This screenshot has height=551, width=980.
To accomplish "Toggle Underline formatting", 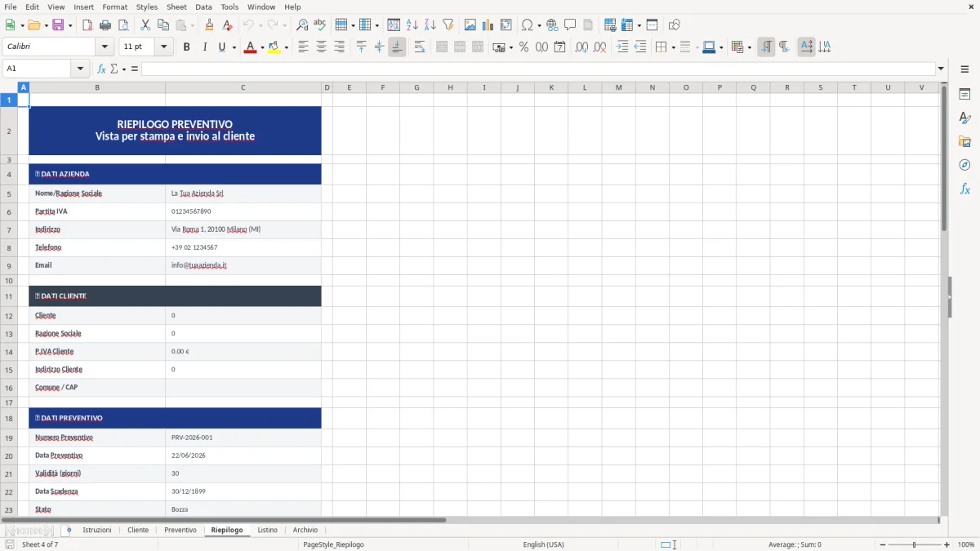I will (222, 47).
